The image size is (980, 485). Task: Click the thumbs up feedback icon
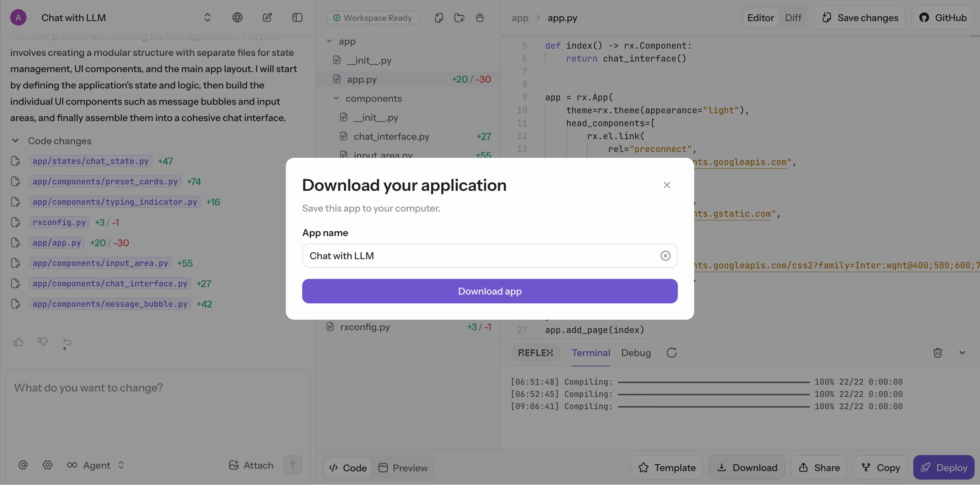pyautogui.click(x=18, y=342)
